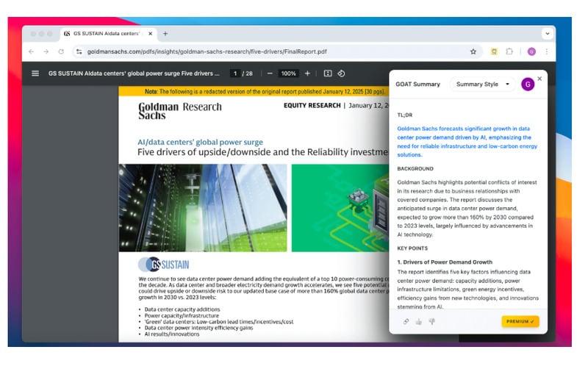Bookmark this page with the star icon

[x=473, y=51]
